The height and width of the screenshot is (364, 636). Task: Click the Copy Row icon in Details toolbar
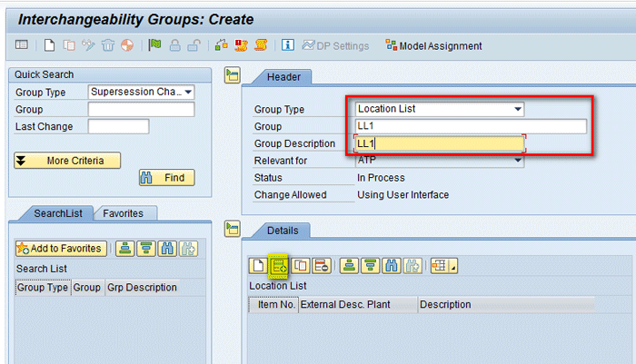pos(302,266)
